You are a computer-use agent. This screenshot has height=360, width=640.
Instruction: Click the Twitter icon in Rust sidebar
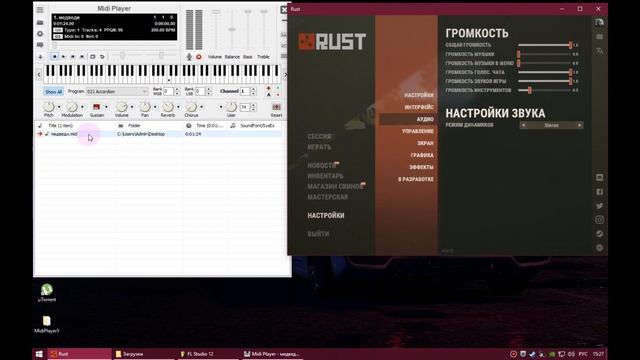(x=599, y=206)
